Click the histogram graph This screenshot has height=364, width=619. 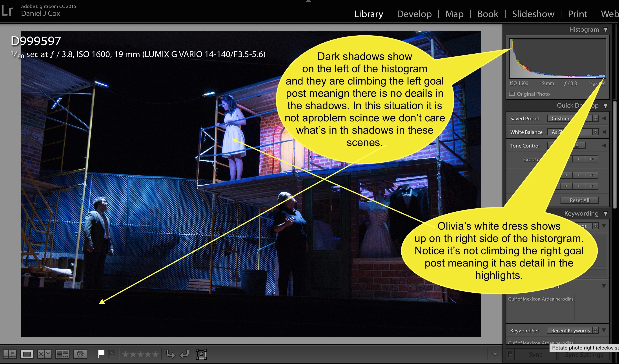point(558,58)
